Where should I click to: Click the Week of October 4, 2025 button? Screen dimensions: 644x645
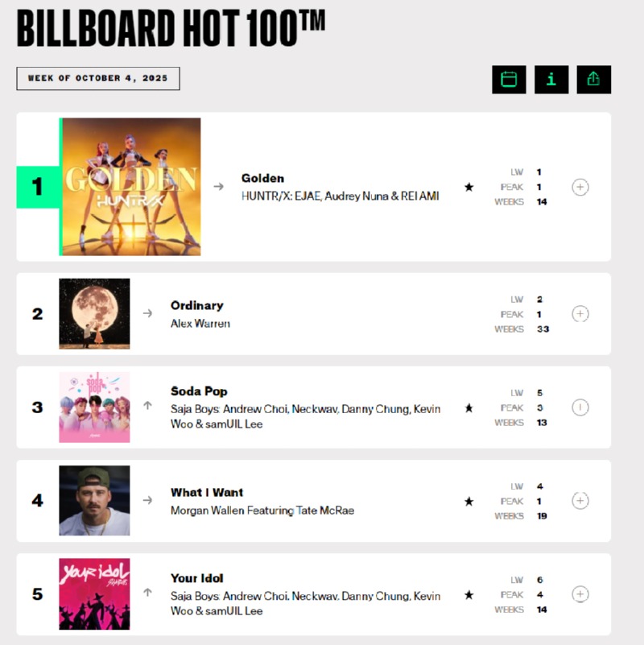point(98,78)
